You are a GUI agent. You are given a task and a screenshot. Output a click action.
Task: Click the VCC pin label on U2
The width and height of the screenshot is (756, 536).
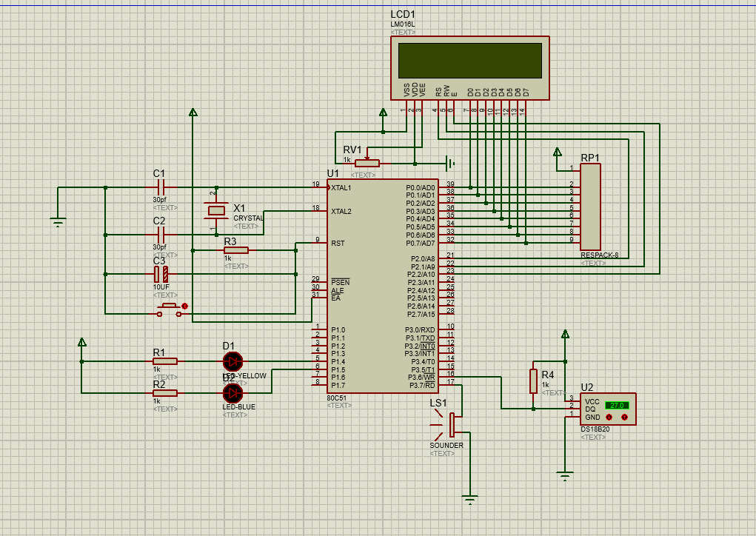click(592, 401)
